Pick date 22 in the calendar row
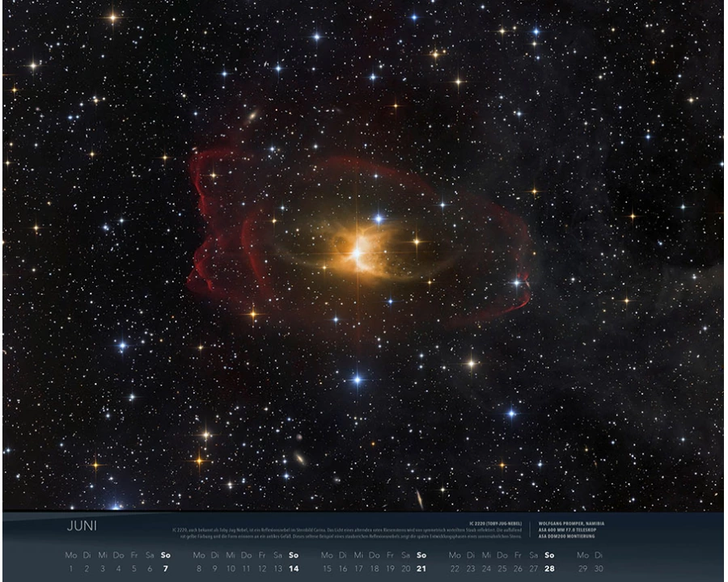This screenshot has width=728, height=582. [x=455, y=568]
